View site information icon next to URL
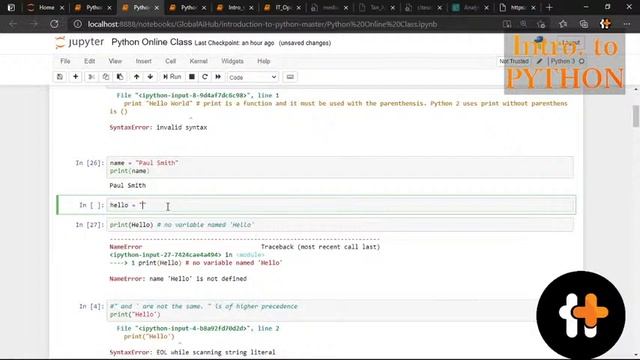640x360 pixels. click(x=78, y=24)
